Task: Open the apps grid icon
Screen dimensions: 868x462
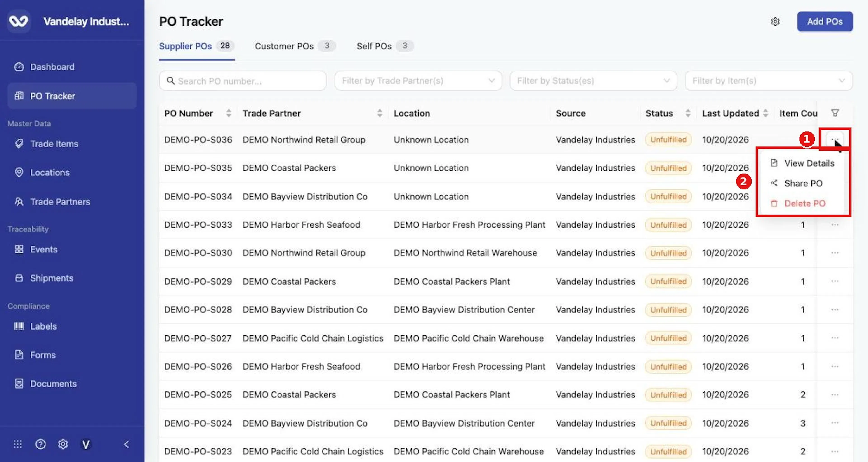Action: point(18,444)
